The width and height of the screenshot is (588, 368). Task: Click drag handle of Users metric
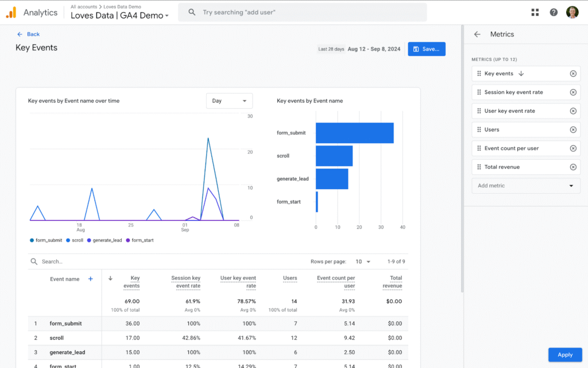479,129
